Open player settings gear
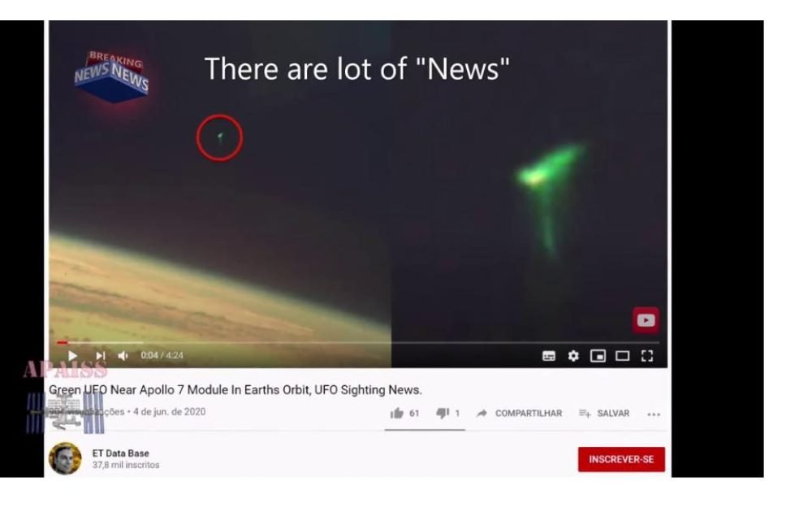The height and width of the screenshot is (508, 812). (x=573, y=356)
